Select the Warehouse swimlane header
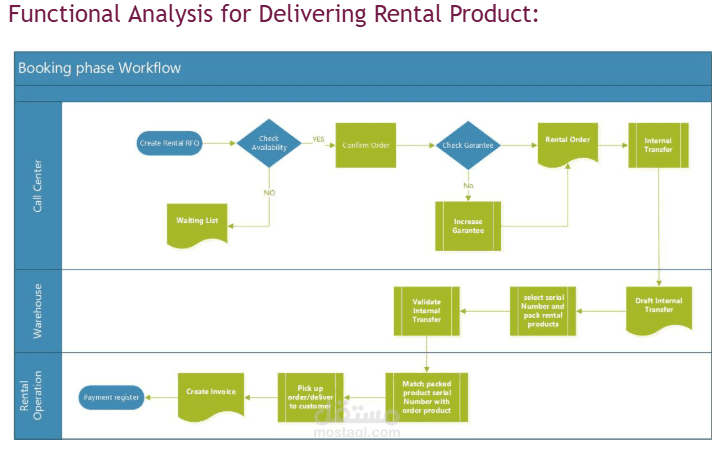Screen dimensions: 715x449 38,311
